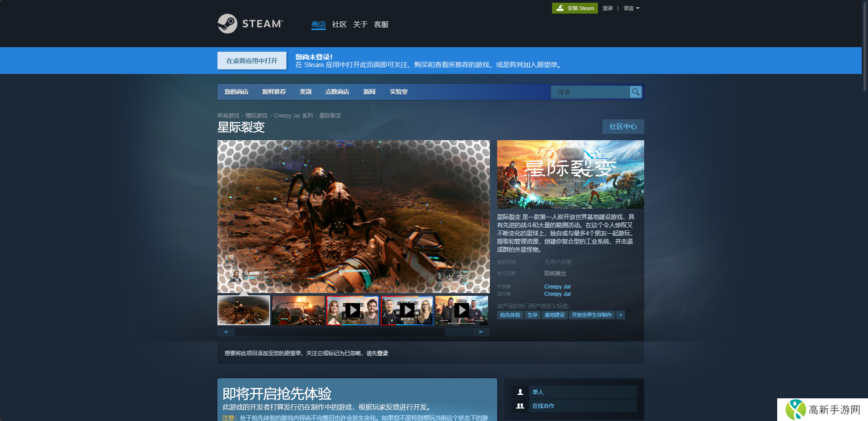Image resolution: width=868 pixels, height=421 pixels.
Task: Click the 社区中心 community hub button
Action: 623,127
